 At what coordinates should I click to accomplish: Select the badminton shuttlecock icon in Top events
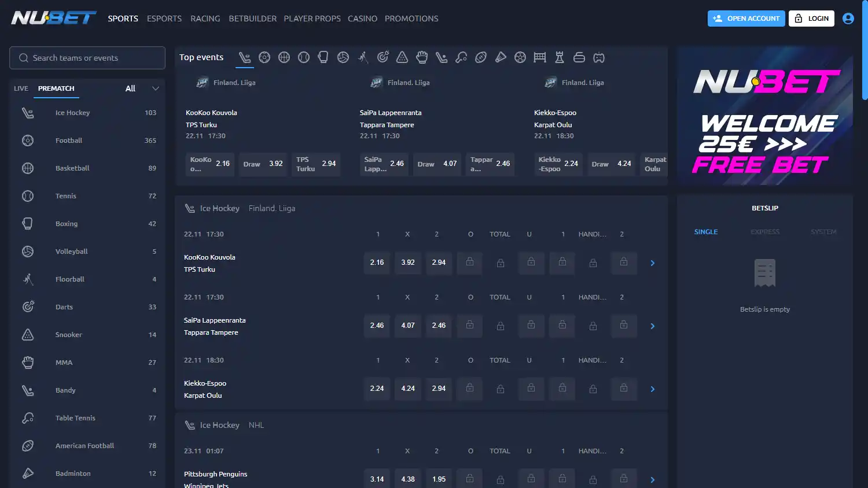click(x=501, y=57)
